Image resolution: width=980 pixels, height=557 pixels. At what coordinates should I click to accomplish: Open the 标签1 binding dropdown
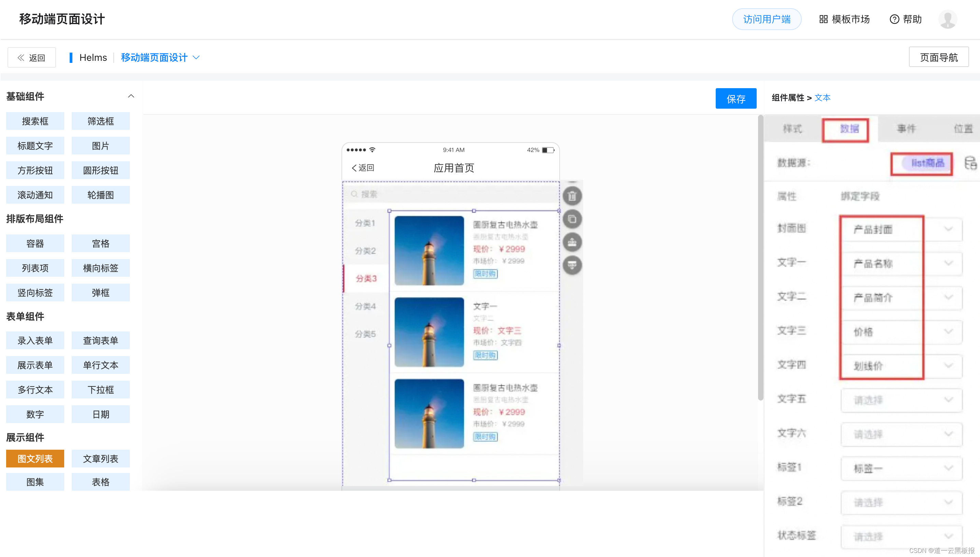coord(901,468)
